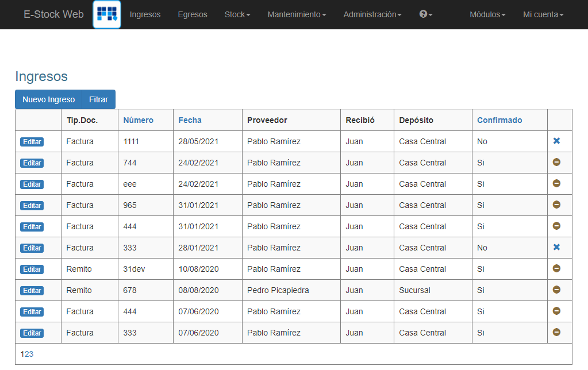The image size is (588, 370).
Task: Click the E-Stock Web grid logo icon
Action: [x=106, y=14]
